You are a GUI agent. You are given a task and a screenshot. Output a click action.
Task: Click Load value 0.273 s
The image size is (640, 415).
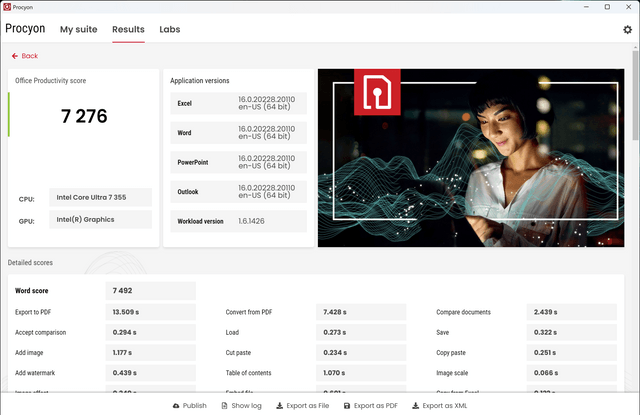pos(361,333)
